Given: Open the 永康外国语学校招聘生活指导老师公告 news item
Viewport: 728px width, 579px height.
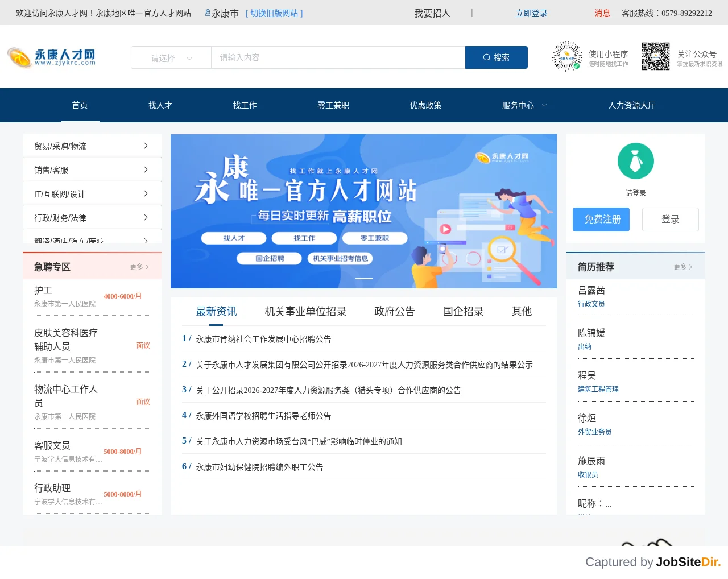Looking at the screenshot, I should click(263, 416).
